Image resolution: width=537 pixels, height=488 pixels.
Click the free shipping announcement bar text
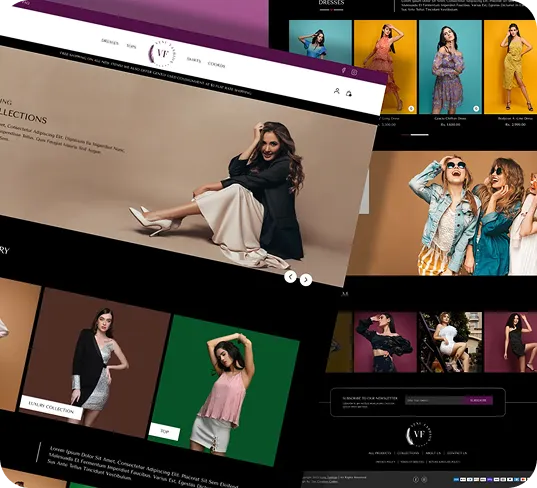pyautogui.click(x=156, y=73)
